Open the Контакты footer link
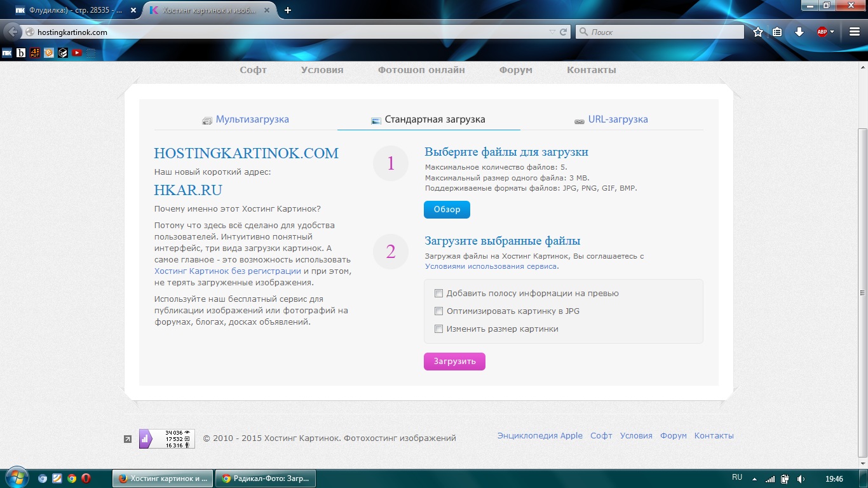The image size is (868, 488). pos(714,435)
